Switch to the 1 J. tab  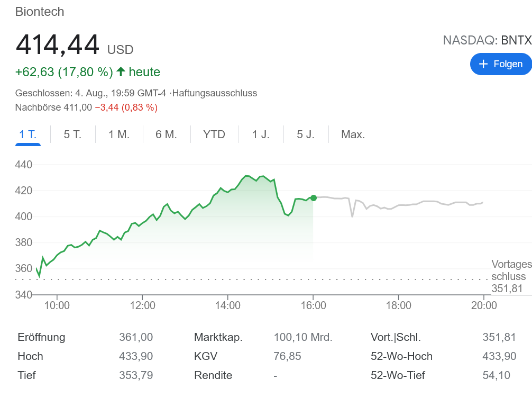click(x=261, y=134)
